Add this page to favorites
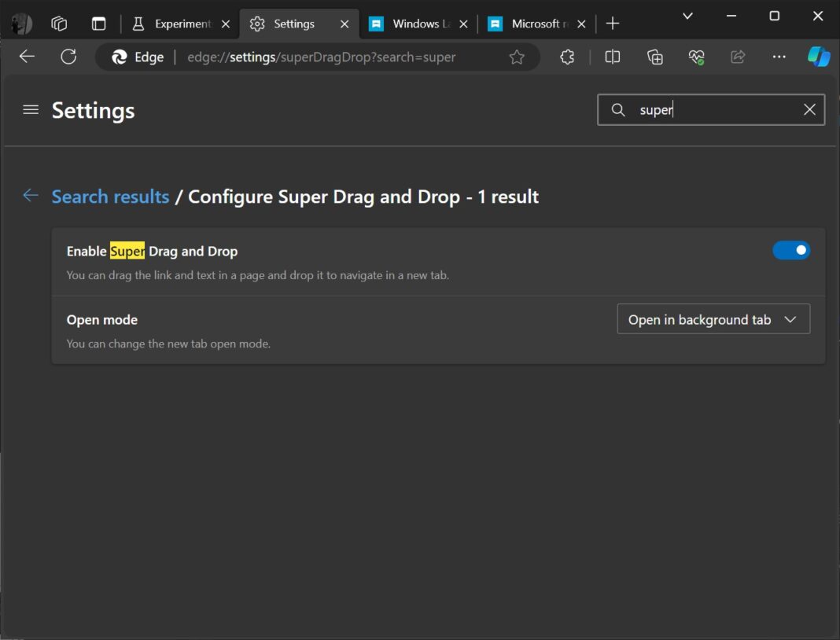The image size is (840, 640). pyautogui.click(x=516, y=57)
